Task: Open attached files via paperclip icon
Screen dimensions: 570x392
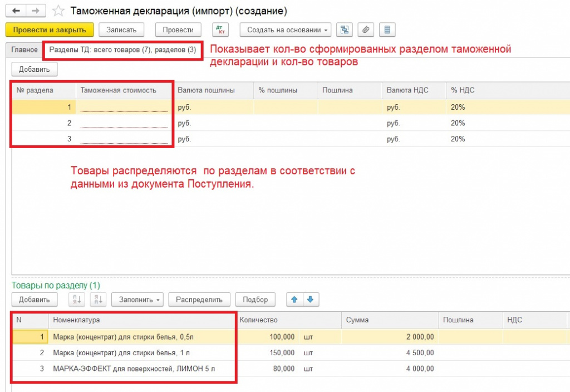Action: 366,30
